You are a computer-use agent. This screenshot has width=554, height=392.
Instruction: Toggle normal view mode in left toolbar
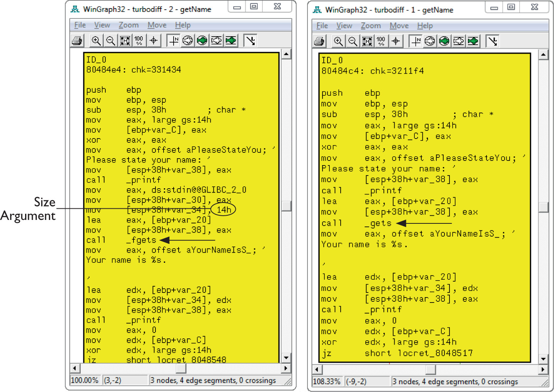(174, 41)
